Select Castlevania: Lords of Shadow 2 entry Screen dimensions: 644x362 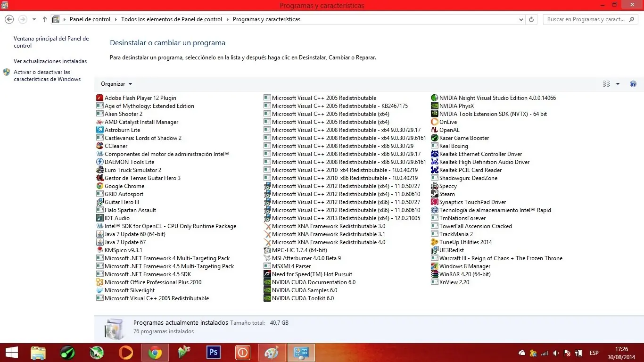(x=139, y=138)
